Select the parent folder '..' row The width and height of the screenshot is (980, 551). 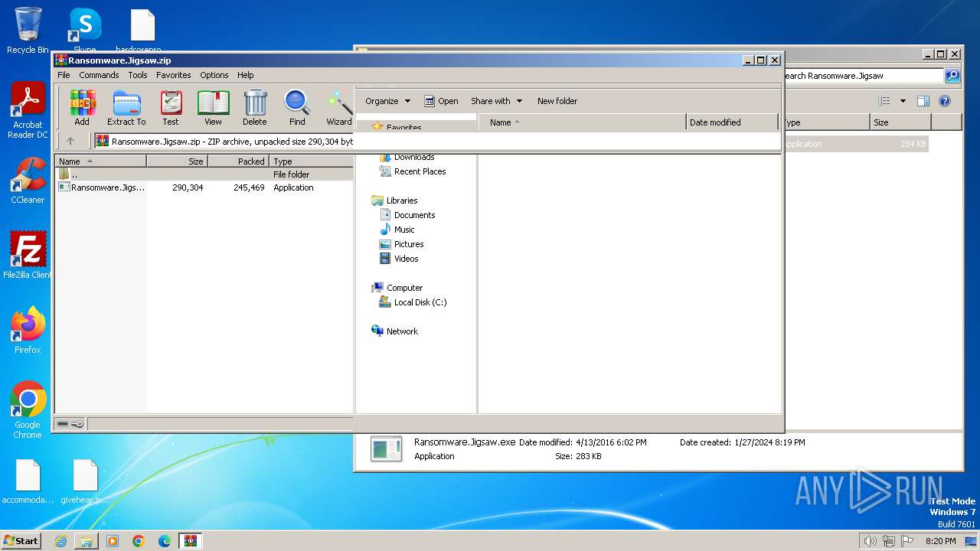(204, 174)
